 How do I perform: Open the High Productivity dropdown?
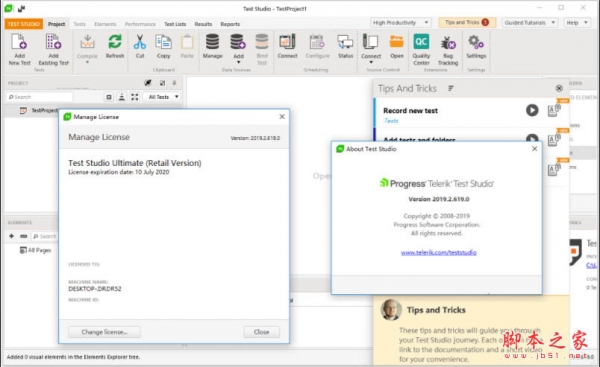(400, 23)
